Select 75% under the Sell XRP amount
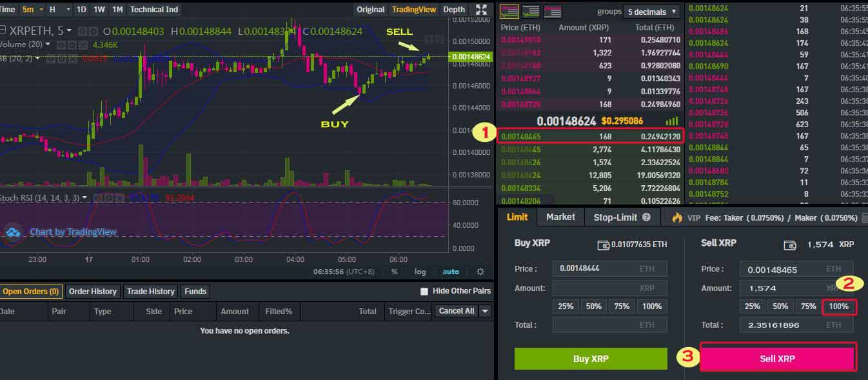Viewport: 868px width, 380px height. click(x=809, y=306)
